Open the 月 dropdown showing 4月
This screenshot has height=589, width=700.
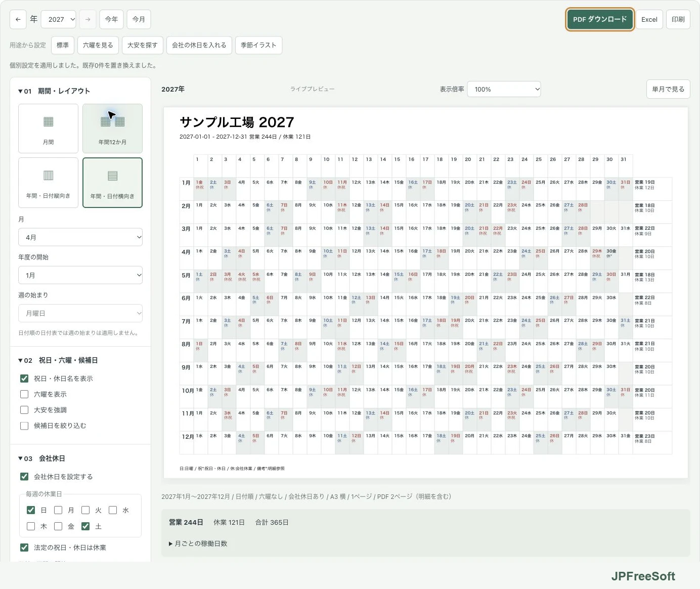(x=80, y=237)
